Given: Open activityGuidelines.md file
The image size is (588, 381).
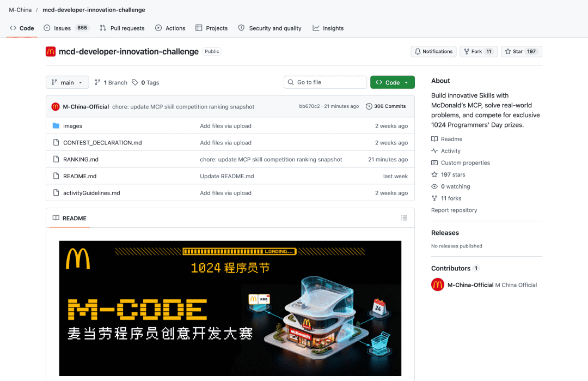Looking at the screenshot, I should (x=91, y=193).
